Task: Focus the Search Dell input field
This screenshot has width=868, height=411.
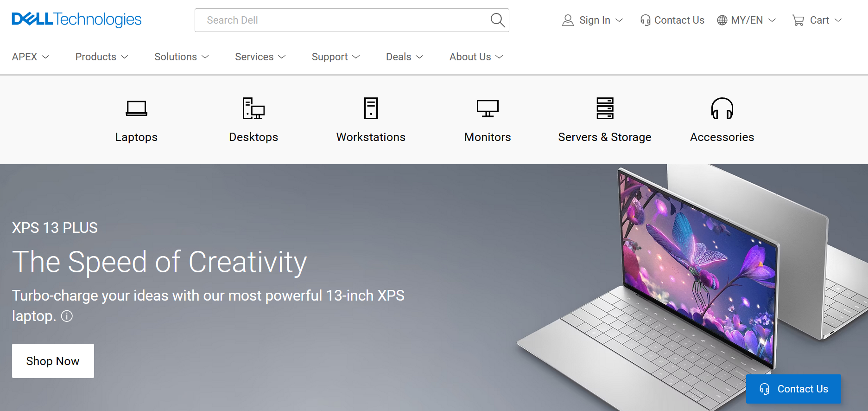Action: 342,20
